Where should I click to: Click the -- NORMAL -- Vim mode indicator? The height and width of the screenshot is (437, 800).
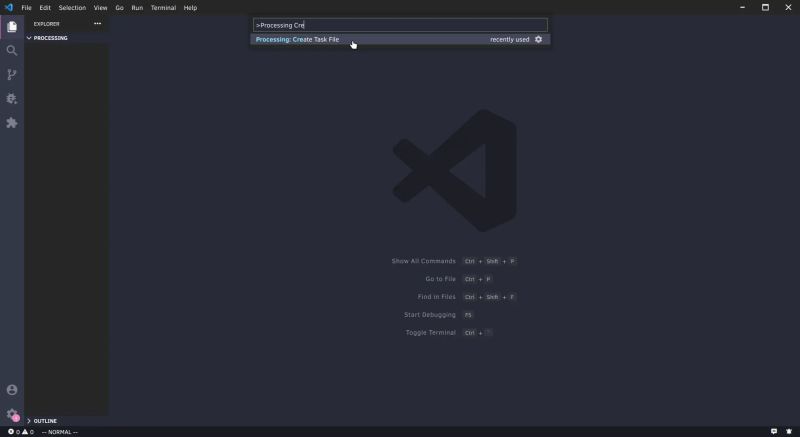60,432
